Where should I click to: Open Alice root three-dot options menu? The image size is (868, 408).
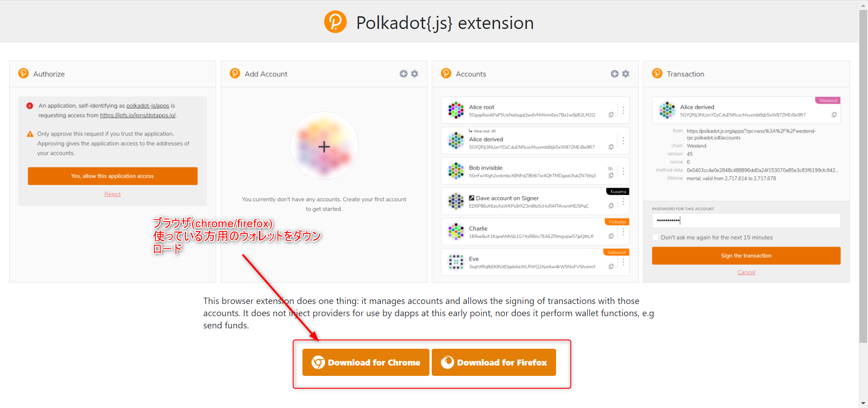click(623, 110)
